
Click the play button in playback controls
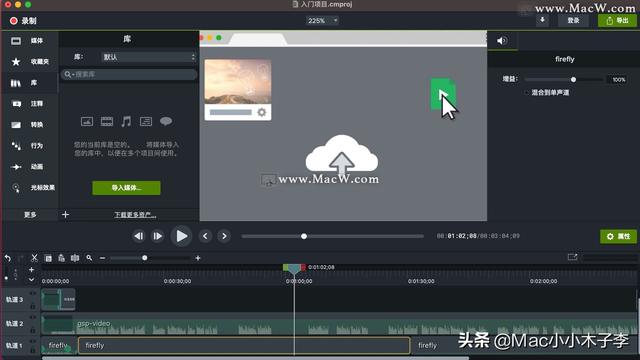point(181,236)
